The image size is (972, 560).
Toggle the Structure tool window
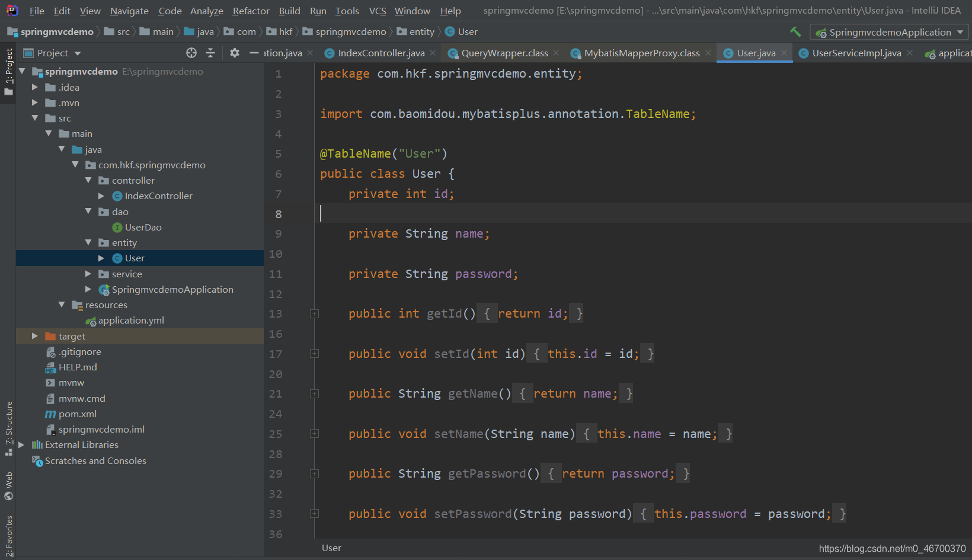point(8,428)
